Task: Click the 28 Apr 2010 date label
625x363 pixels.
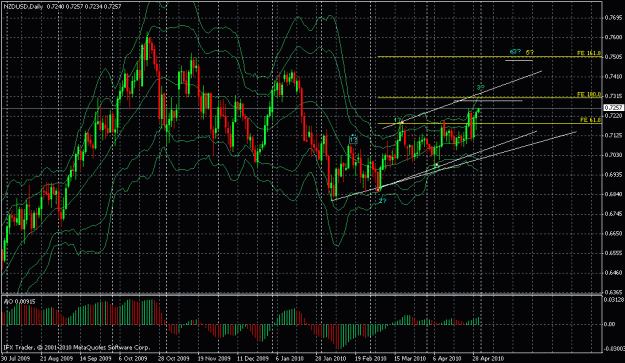Action: [488, 358]
